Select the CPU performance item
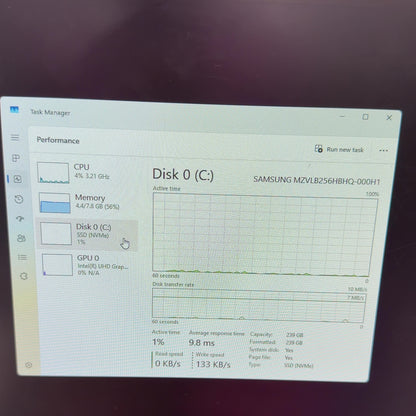416x416 pixels. pos(87,172)
